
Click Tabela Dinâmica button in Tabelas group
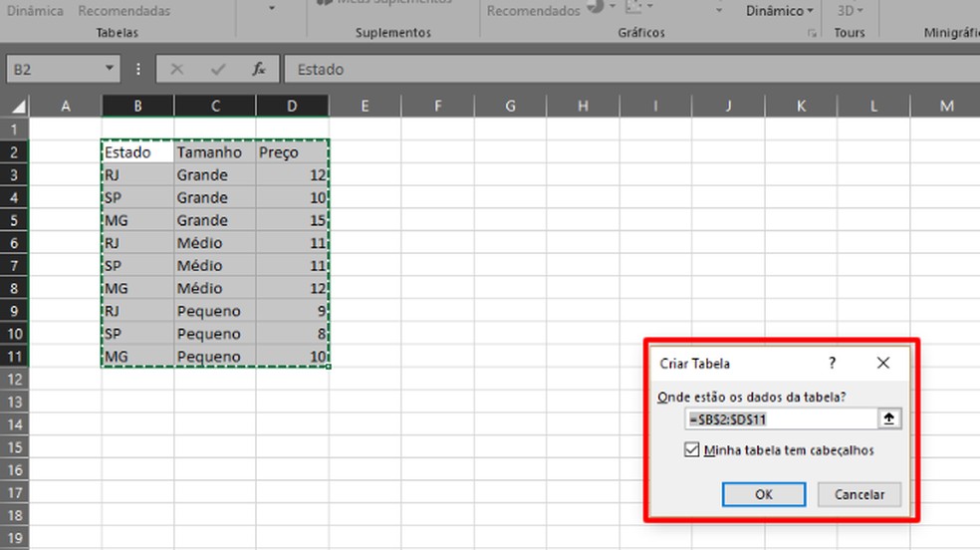pyautogui.click(x=35, y=11)
